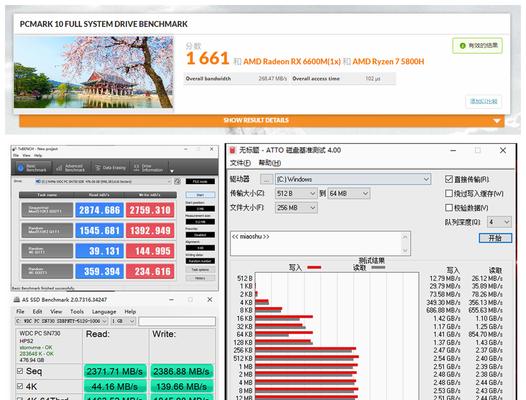Click PCMark cherry blossom benchmark thumbnail
Screen dimensions: 526x400
tap(94, 72)
